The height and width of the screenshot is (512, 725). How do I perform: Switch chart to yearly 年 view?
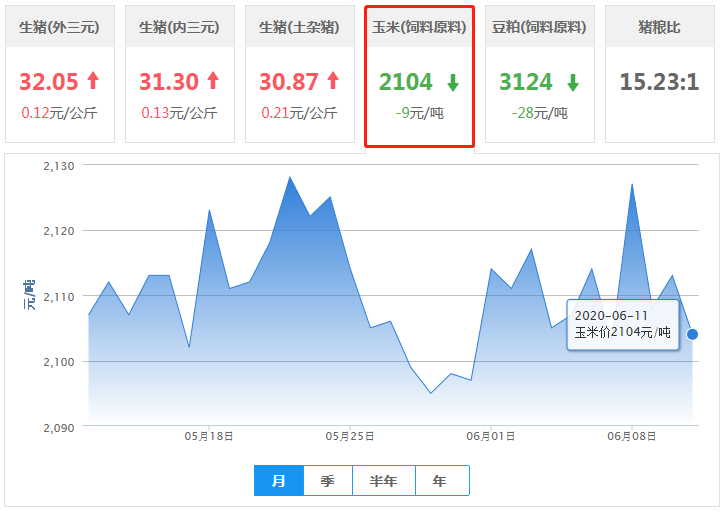click(x=441, y=481)
